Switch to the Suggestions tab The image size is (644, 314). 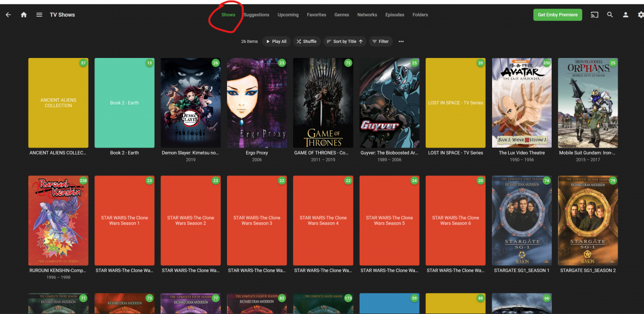[257, 15]
